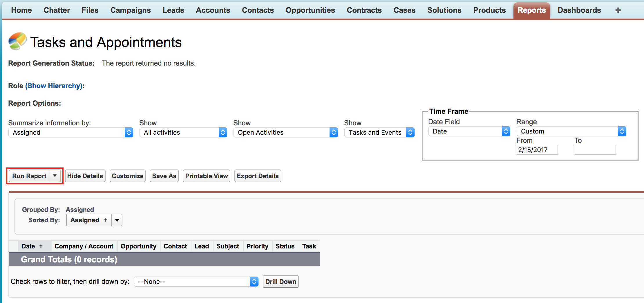644x303 pixels.
Task: Click the Tasks and Appointments report icon
Action: 17,41
